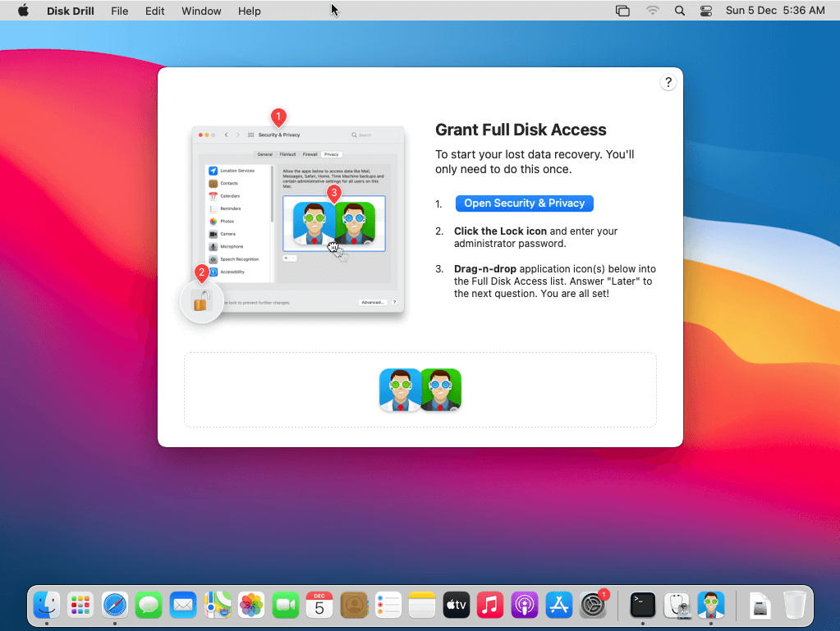The height and width of the screenshot is (631, 840).
Task: Open Podcasts from the Dock
Action: click(x=525, y=606)
